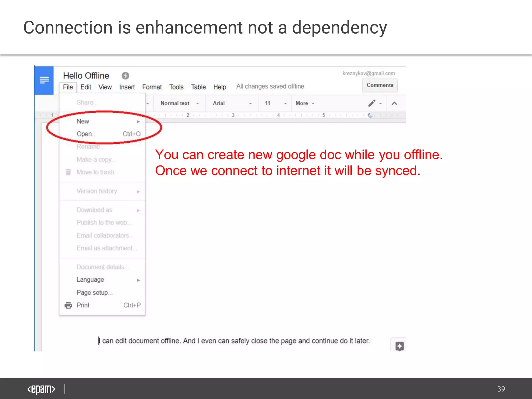Click 'All changes saved offline' status text
The height and width of the screenshot is (399, 532).
point(270,86)
